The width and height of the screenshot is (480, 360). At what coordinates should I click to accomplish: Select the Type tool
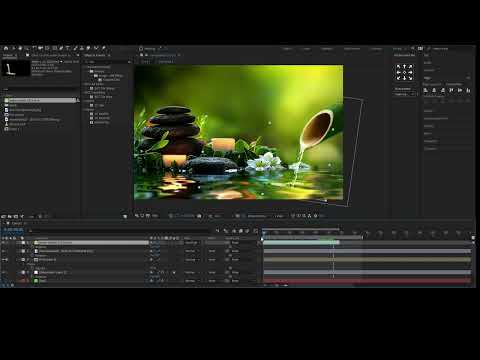68,48
